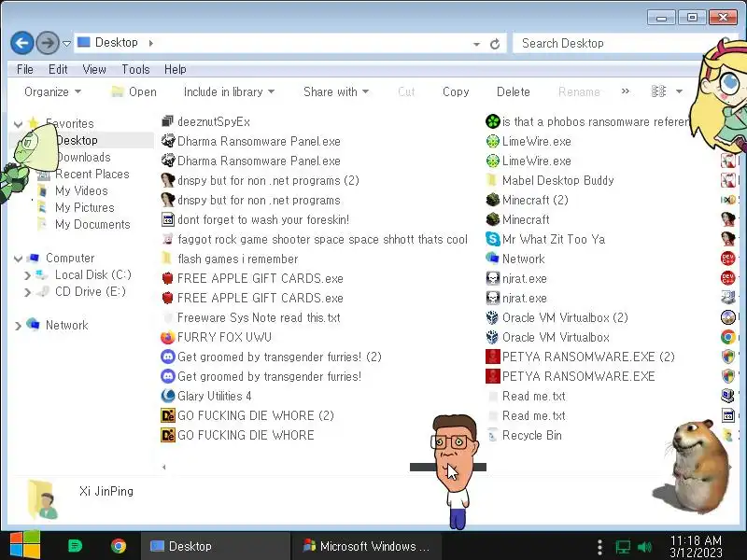
Task: Select My Documents in navigation pane
Action: click(x=92, y=224)
